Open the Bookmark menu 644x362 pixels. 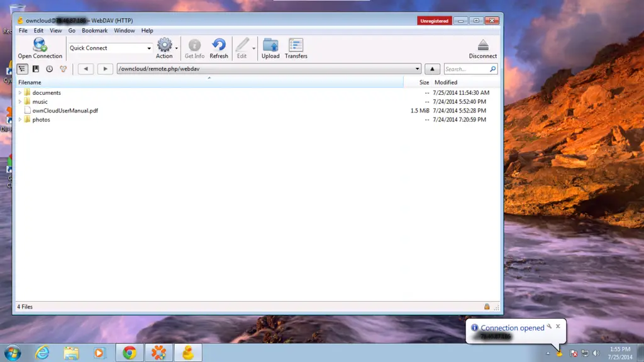click(x=94, y=30)
